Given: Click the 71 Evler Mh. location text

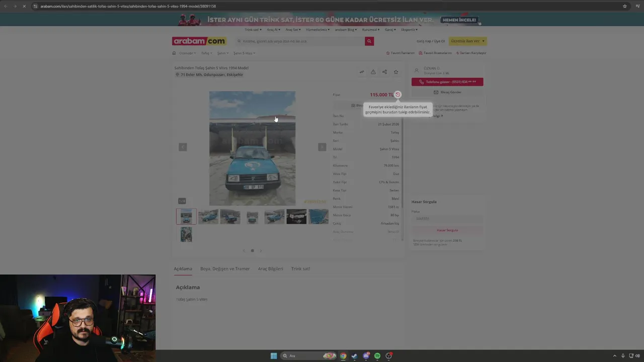Looking at the screenshot, I should click(212, 74).
